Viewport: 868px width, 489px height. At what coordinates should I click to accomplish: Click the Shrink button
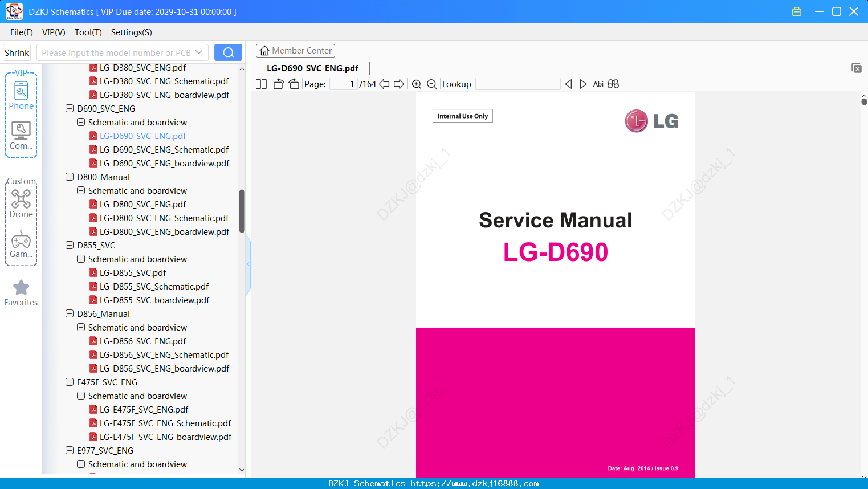coord(17,52)
